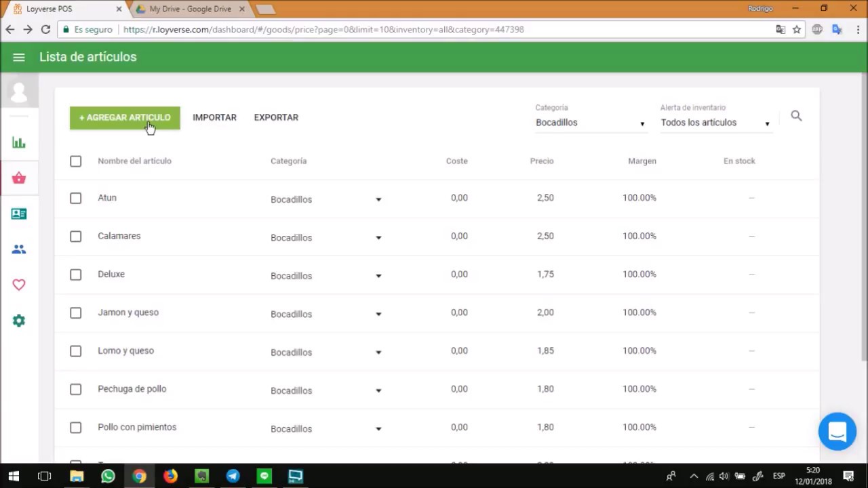Open the Settings gear sidebar icon
The width and height of the screenshot is (868, 488).
(x=19, y=321)
